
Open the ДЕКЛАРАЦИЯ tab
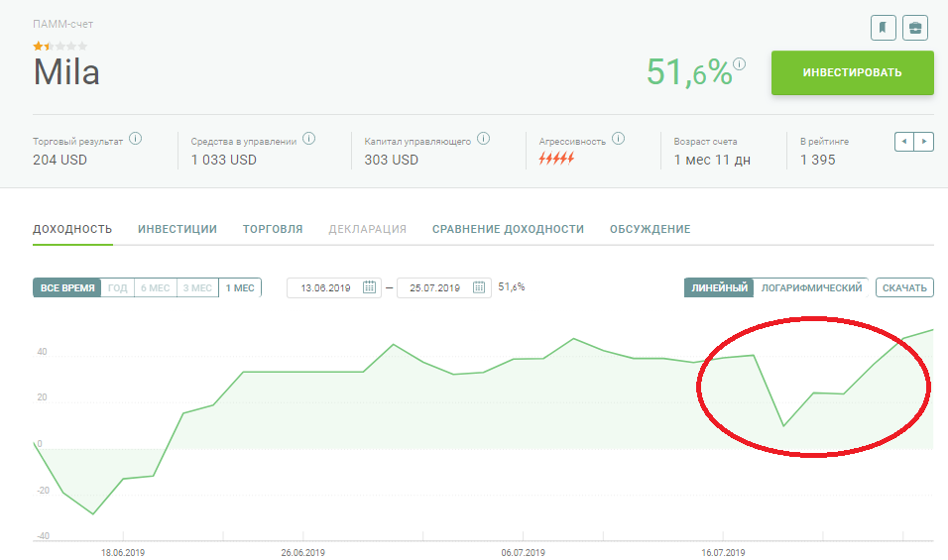click(368, 229)
